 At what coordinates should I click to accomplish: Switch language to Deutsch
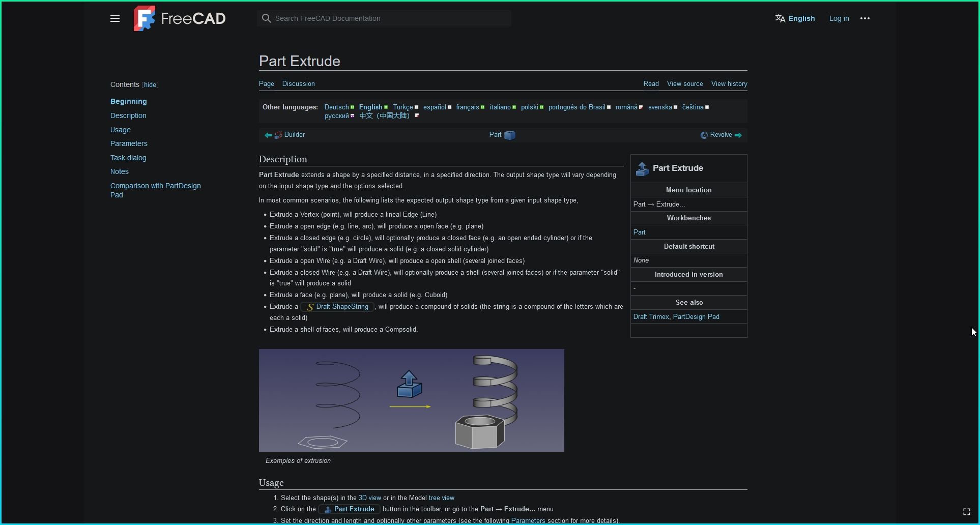pos(336,107)
